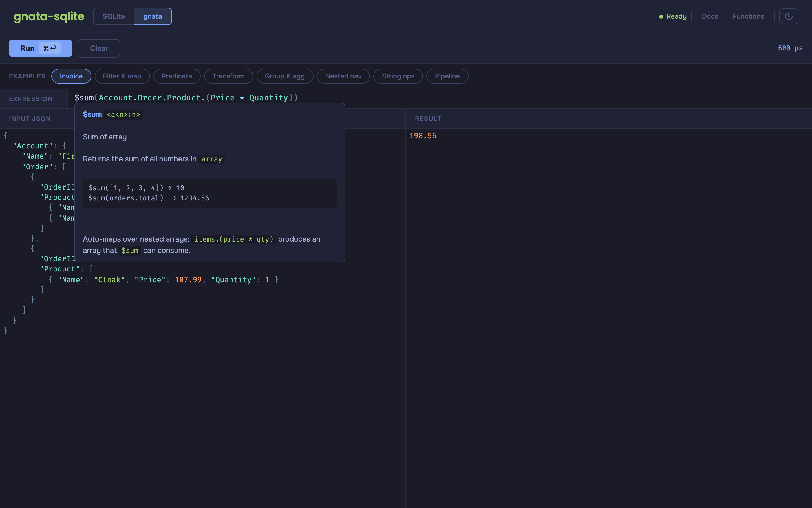Click the "$sum(orders.total)" example line
812x508 pixels.
click(x=149, y=198)
